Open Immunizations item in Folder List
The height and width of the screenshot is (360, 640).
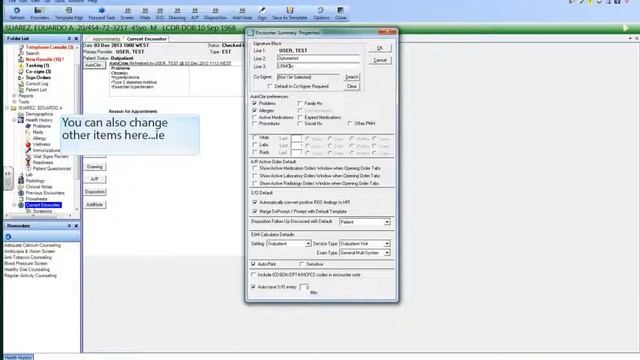(x=46, y=151)
